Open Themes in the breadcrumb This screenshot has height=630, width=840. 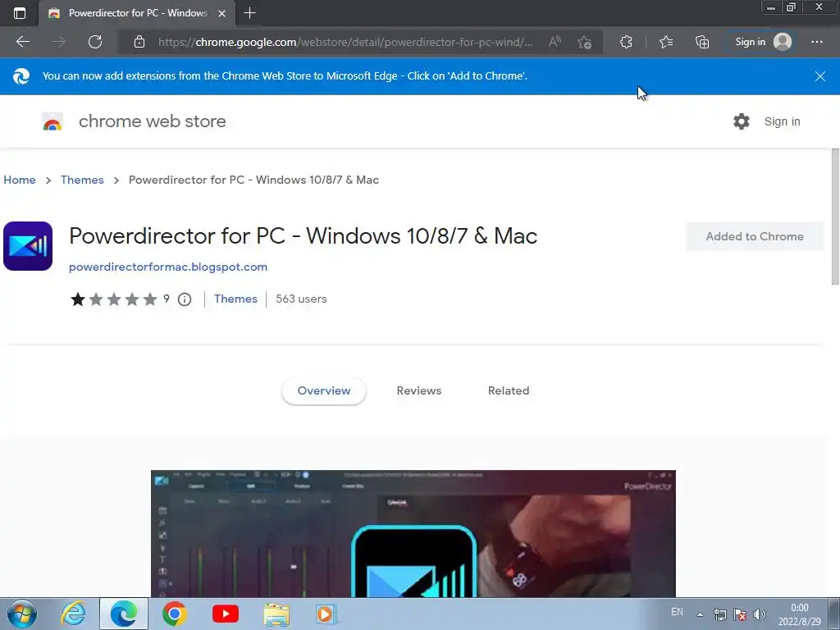[82, 180]
